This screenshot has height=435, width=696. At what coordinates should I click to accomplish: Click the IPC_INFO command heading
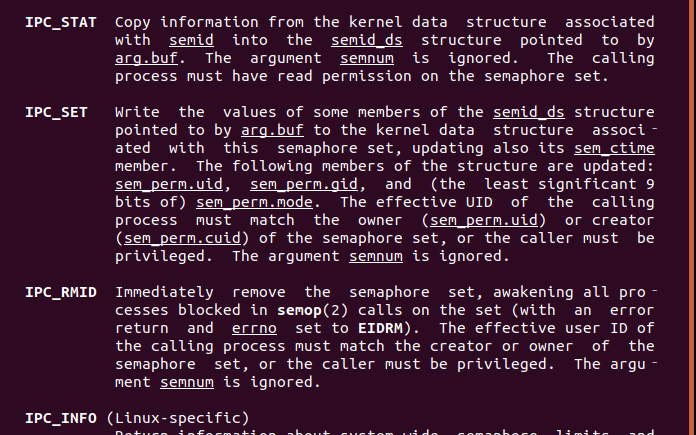click(x=61, y=419)
